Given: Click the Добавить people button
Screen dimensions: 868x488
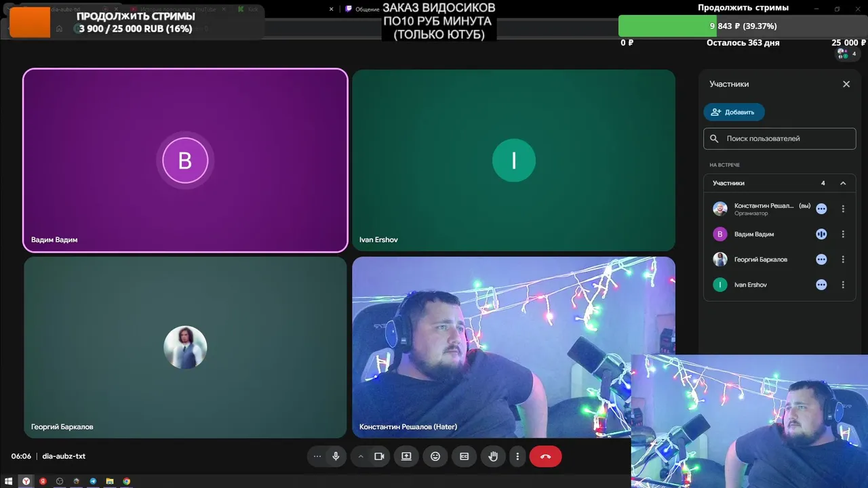Looking at the screenshot, I should (734, 112).
